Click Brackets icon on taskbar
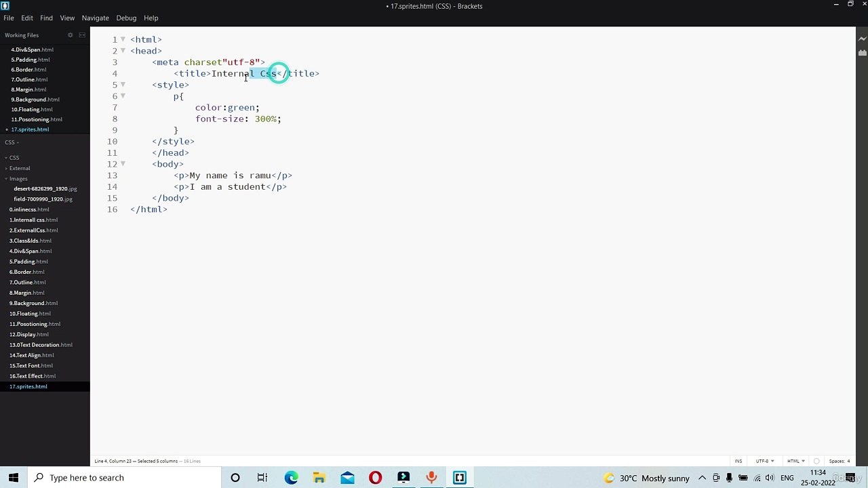 (x=459, y=478)
